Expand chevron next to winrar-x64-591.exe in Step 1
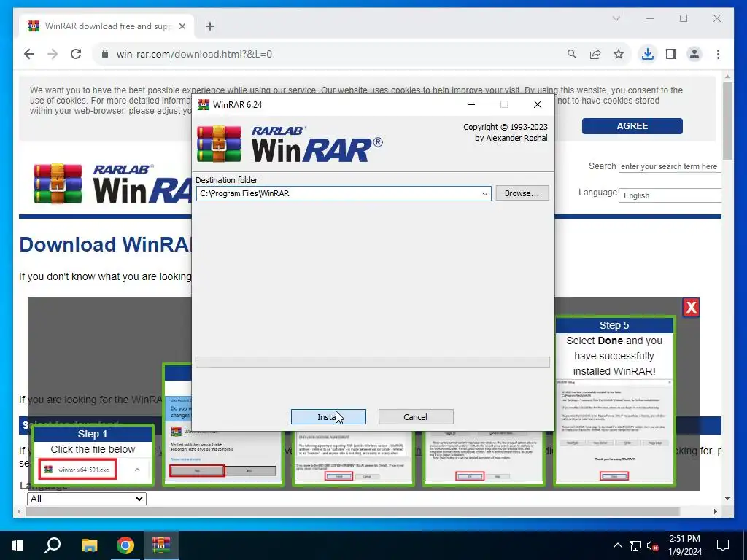Viewport: 747px width, 560px height. [x=137, y=470]
